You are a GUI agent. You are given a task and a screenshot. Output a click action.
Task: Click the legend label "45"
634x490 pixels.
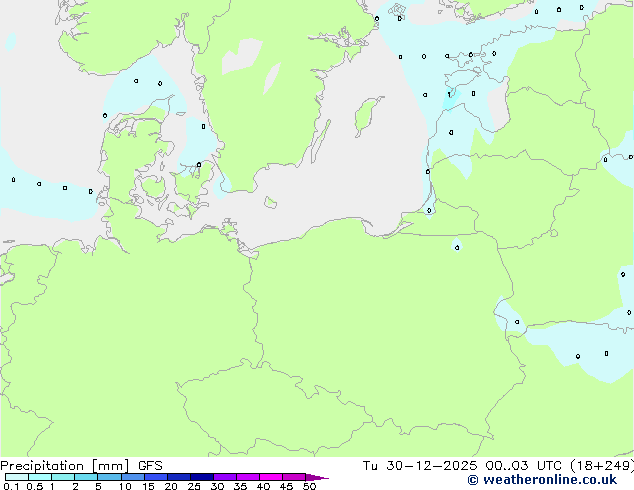[286, 486]
